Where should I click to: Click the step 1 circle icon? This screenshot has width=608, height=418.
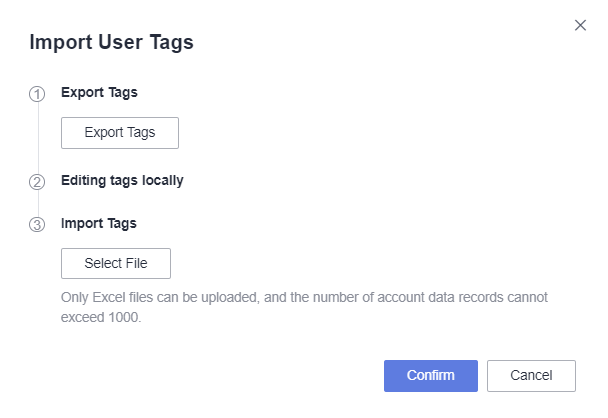click(37, 94)
